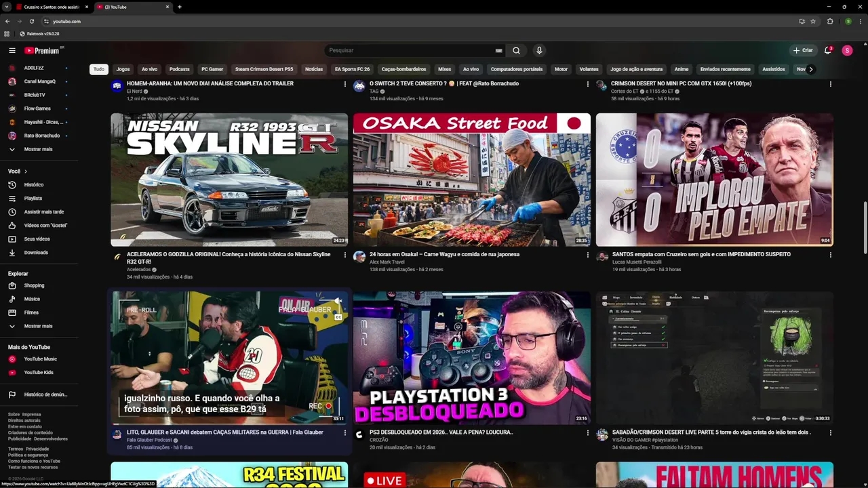Show more chips with right arrow

(x=810, y=69)
